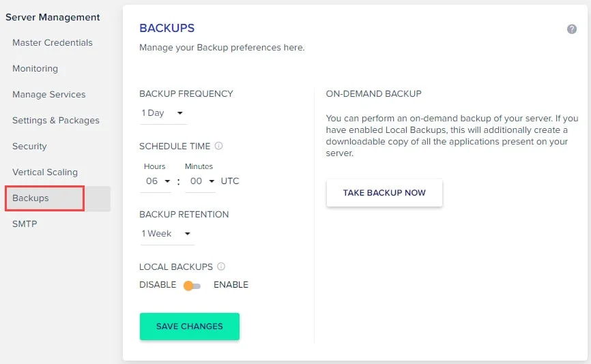The width and height of the screenshot is (591, 364).
Task: Open the SMTP section
Action: (25, 224)
